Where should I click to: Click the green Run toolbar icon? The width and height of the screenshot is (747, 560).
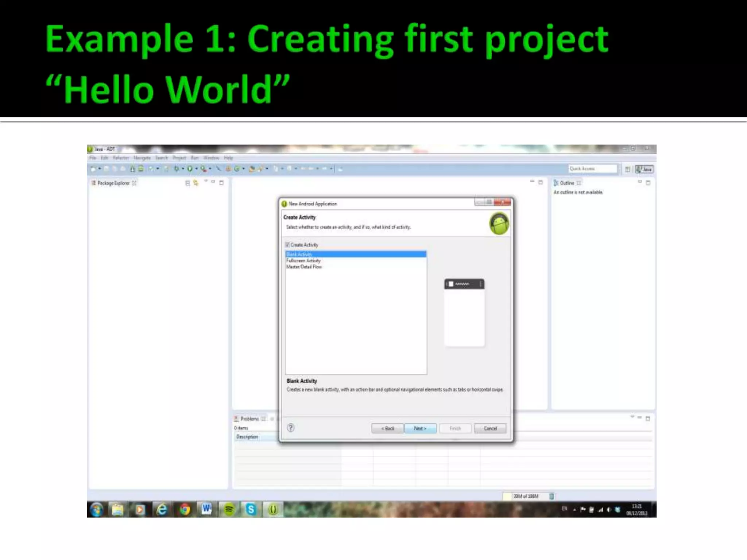pyautogui.click(x=190, y=169)
